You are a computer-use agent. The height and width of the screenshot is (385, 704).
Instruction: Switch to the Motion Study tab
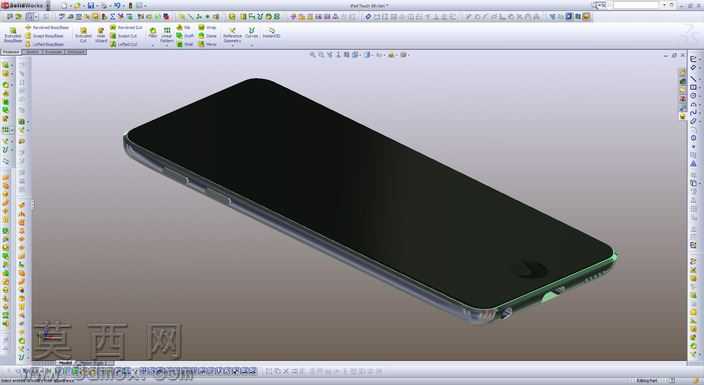(95, 363)
